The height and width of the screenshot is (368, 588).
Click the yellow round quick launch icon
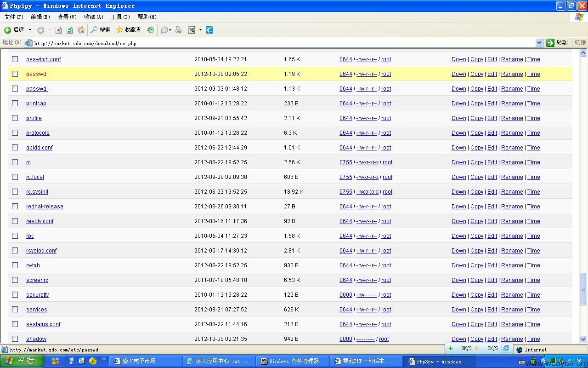[93, 361]
